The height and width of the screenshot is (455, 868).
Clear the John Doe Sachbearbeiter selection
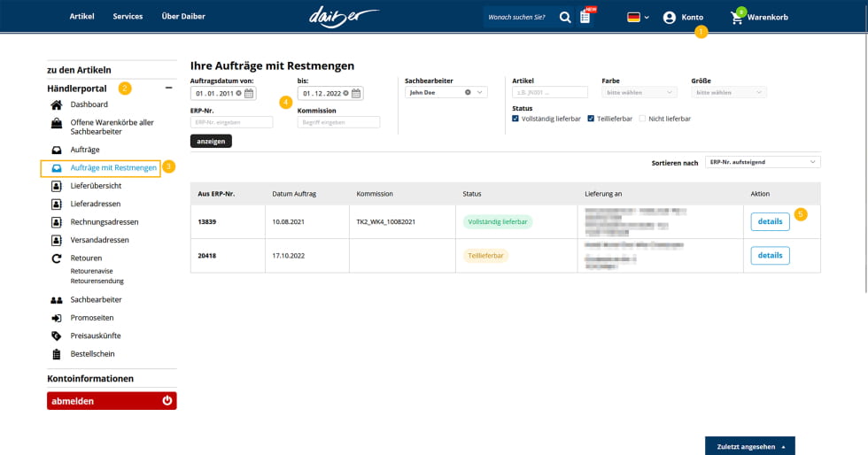tap(468, 92)
